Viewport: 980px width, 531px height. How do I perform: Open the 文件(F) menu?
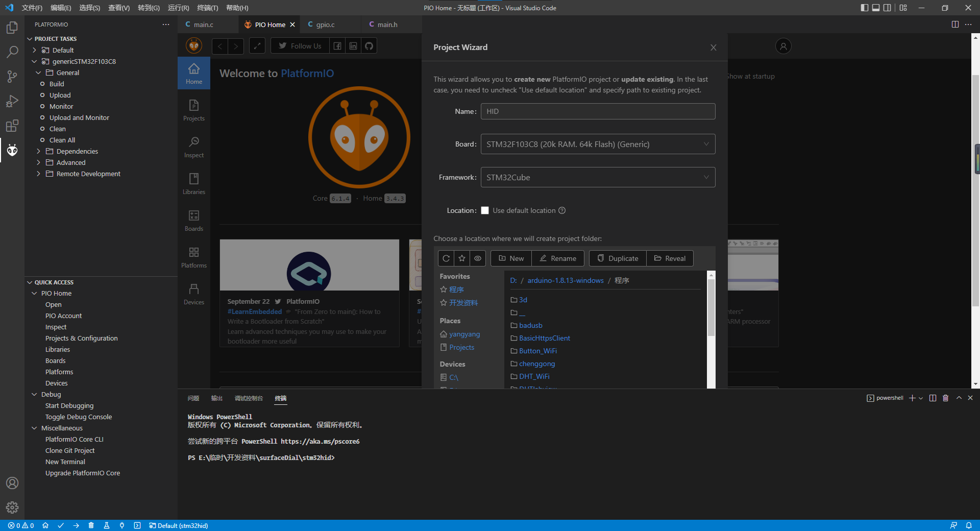click(x=32, y=8)
